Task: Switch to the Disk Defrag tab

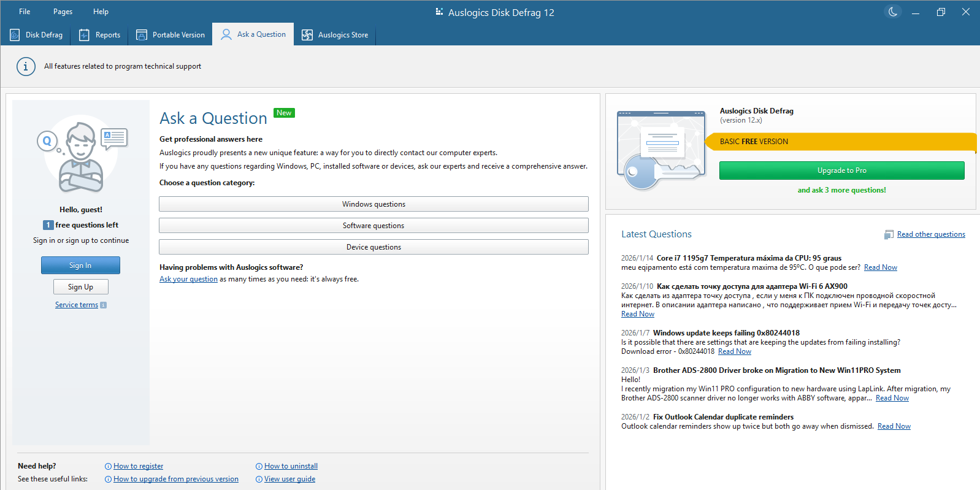Action: [x=36, y=35]
